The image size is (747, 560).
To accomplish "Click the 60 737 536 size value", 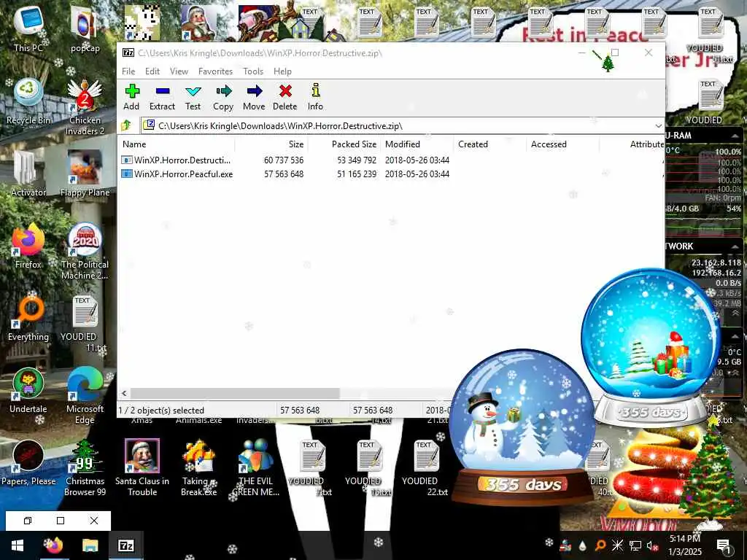I will (284, 160).
